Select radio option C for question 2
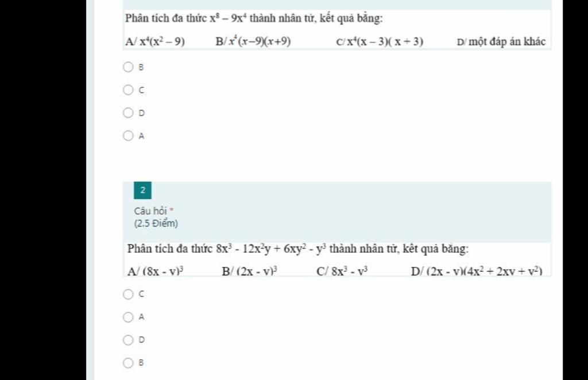This screenshot has width=588, height=380. click(x=128, y=294)
